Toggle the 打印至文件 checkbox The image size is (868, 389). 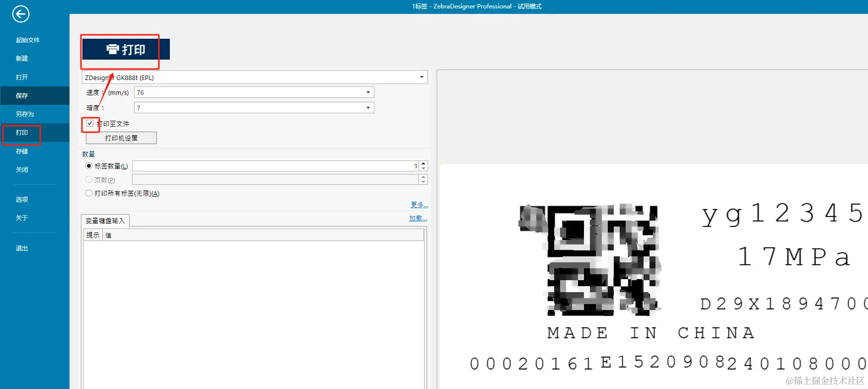coord(90,123)
